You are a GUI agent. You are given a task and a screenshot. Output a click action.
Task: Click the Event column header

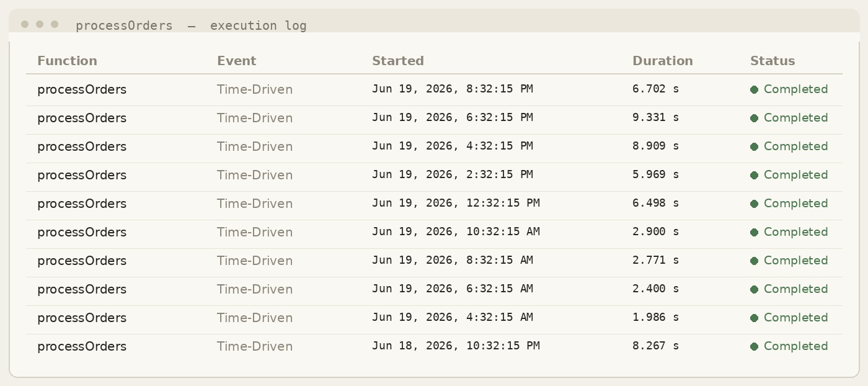coord(236,61)
